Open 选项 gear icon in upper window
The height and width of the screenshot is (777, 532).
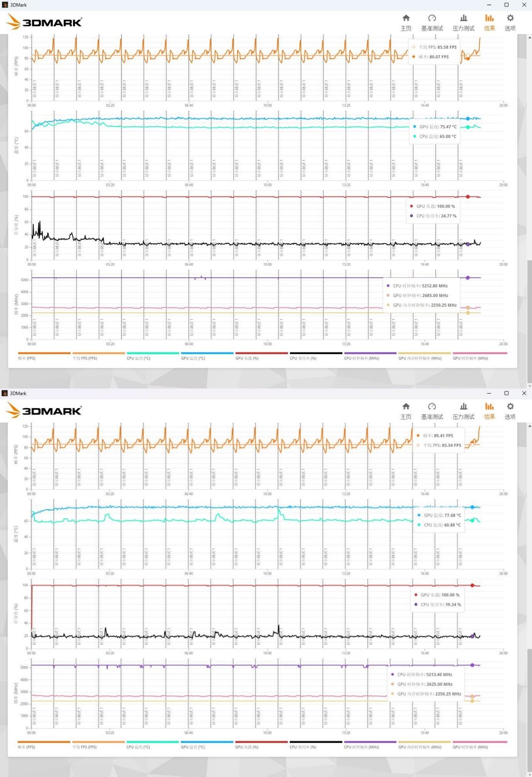coord(510,22)
